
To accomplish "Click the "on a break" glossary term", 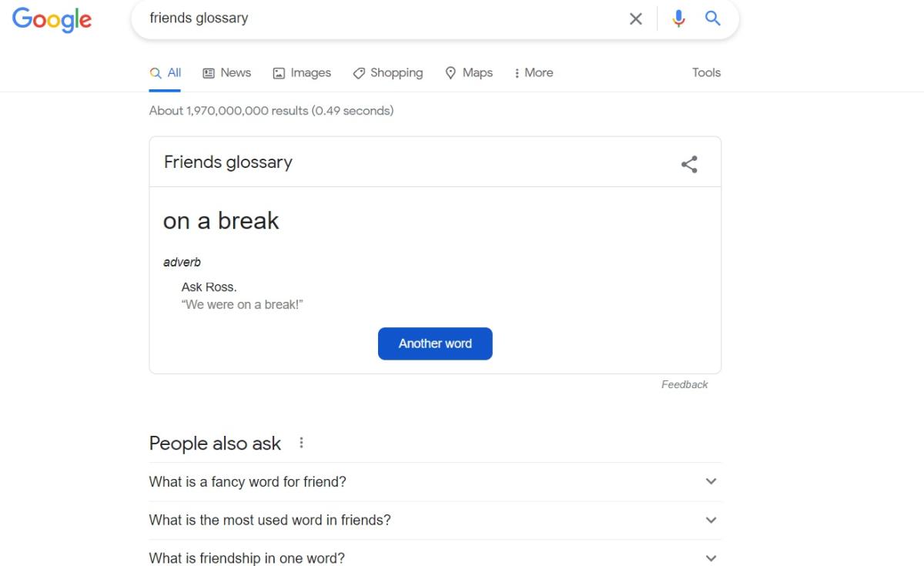I will [x=221, y=221].
